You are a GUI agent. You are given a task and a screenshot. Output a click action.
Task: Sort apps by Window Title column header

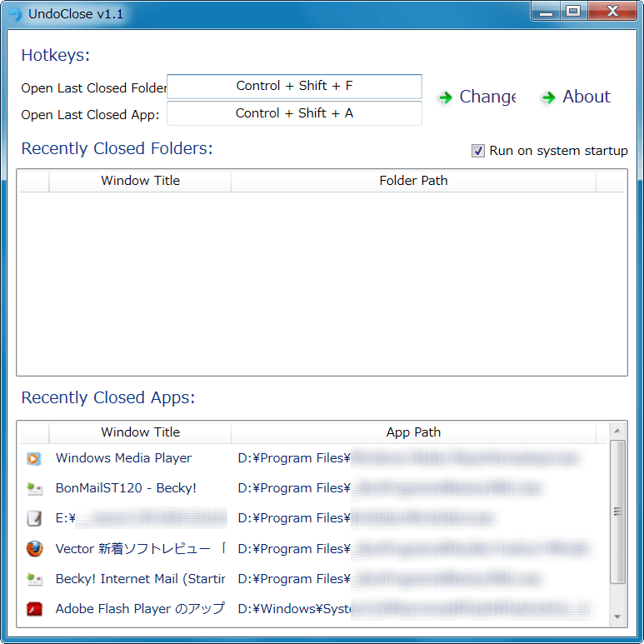(x=140, y=432)
